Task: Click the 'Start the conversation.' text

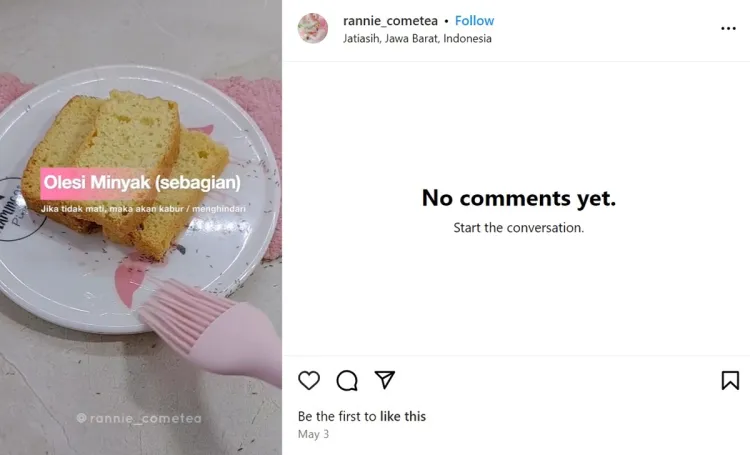Action: click(x=518, y=228)
